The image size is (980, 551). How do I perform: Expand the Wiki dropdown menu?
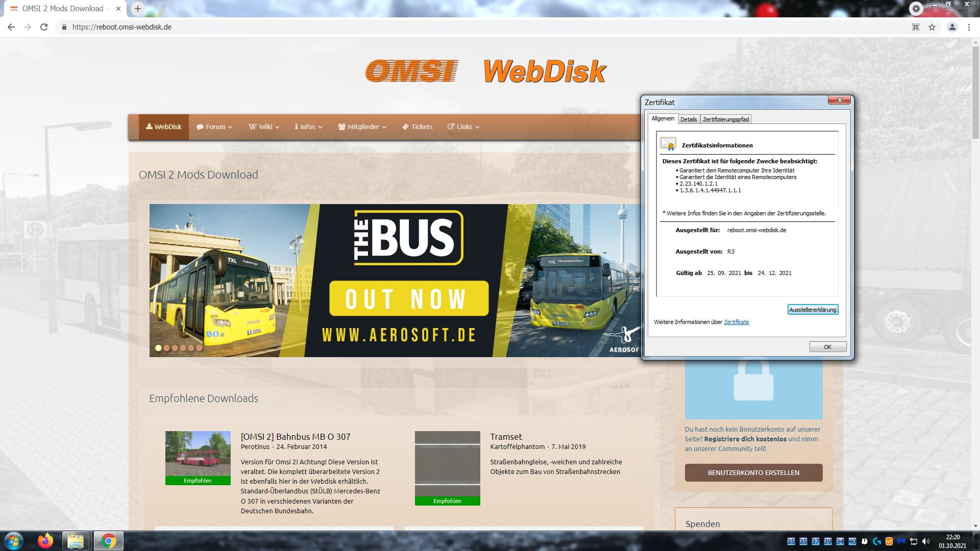(x=264, y=127)
